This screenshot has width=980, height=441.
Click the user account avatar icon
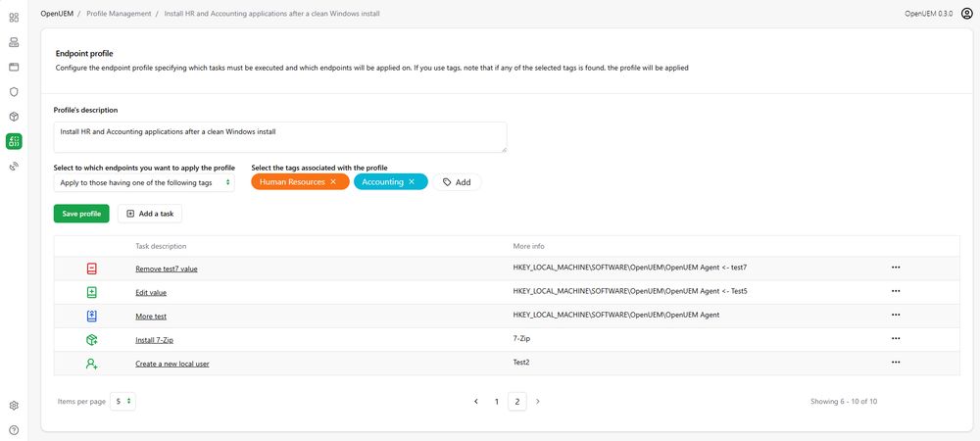coord(966,14)
